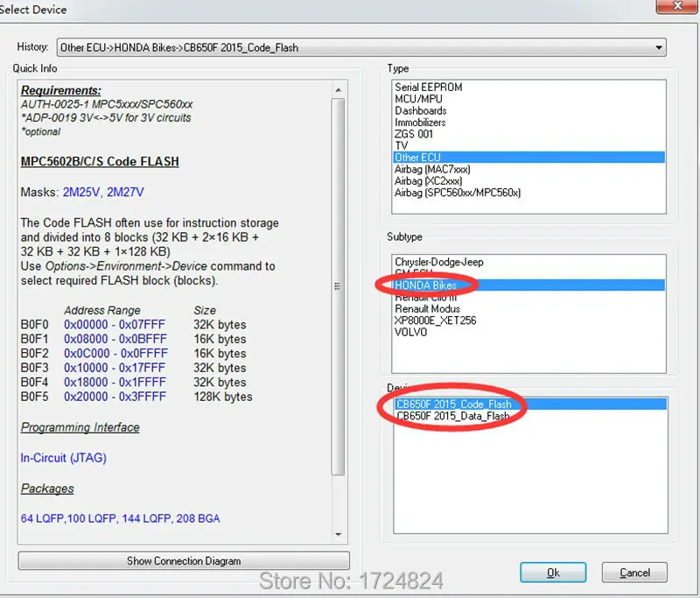
Task: Select Other ECU type
Action: (528, 158)
